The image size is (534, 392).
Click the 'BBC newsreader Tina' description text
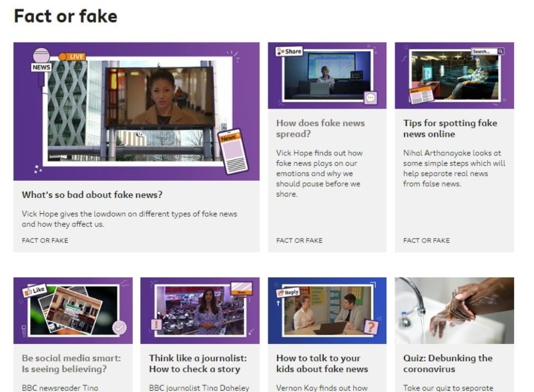coord(60,387)
